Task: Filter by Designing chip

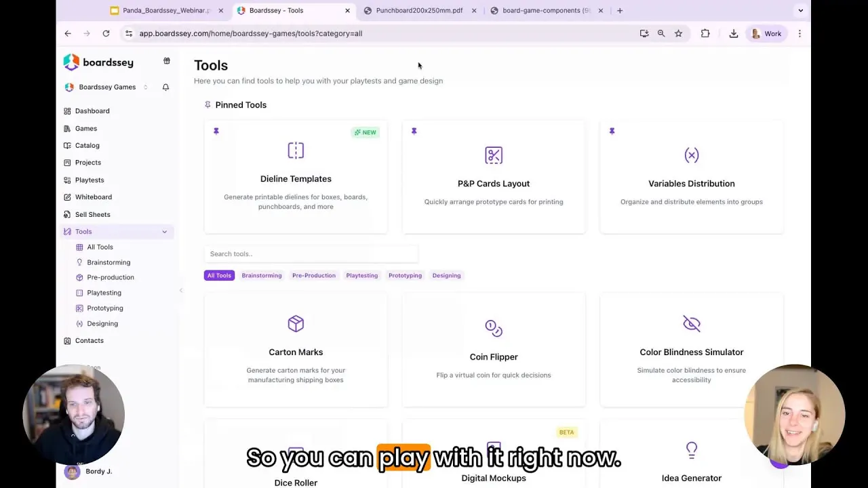Action: (446, 275)
